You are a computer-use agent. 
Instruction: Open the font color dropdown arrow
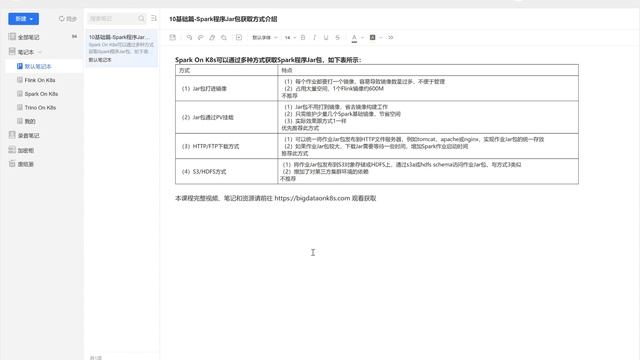(362, 38)
